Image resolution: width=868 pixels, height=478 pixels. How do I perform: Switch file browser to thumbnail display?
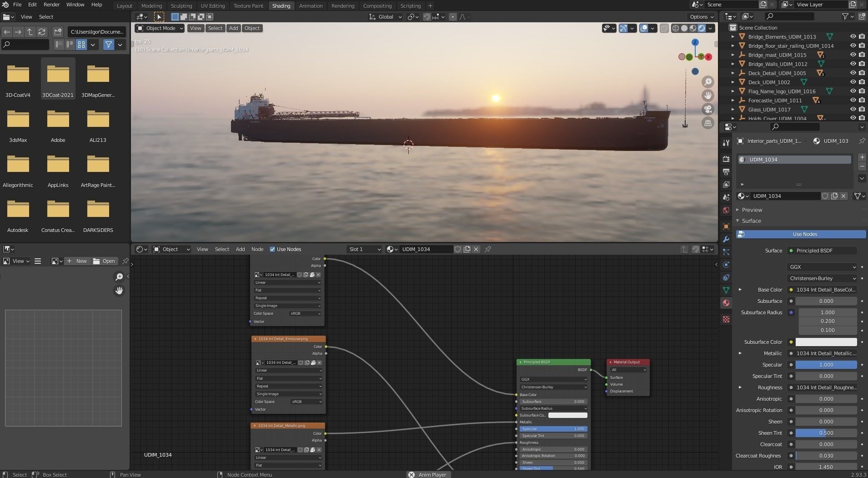click(81, 45)
